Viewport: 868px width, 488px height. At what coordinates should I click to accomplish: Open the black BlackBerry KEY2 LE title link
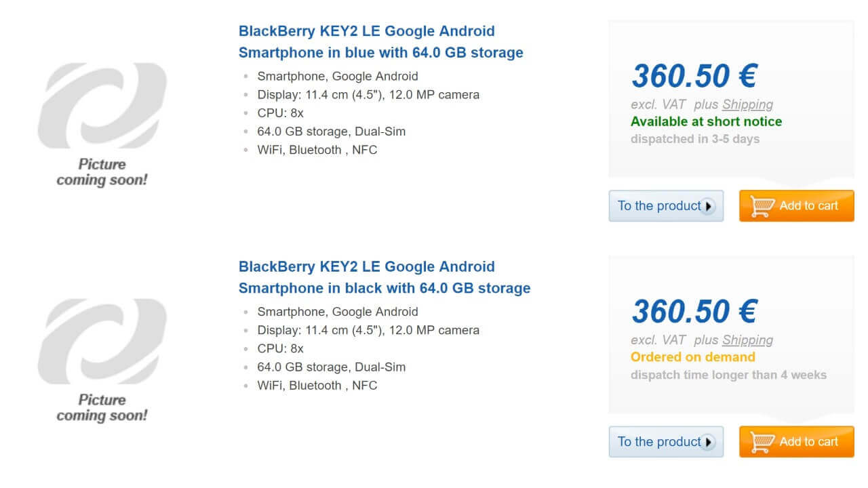pyautogui.click(x=384, y=277)
